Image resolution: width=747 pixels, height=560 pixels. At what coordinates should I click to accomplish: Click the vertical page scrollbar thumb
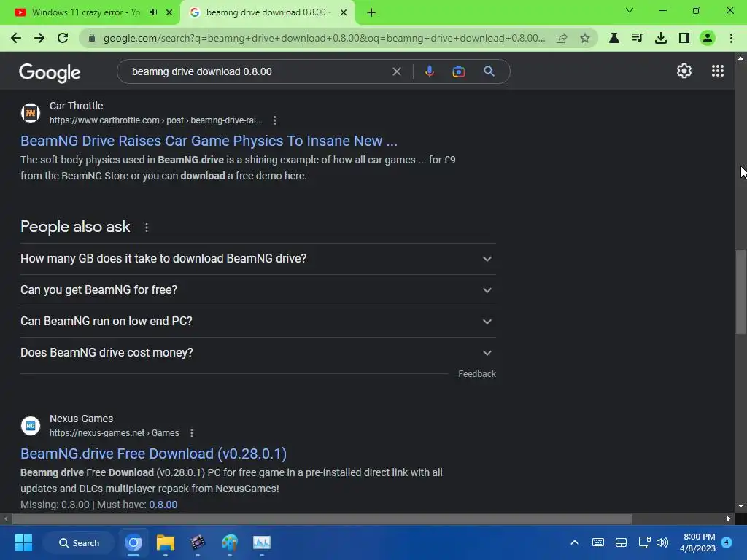click(x=740, y=292)
